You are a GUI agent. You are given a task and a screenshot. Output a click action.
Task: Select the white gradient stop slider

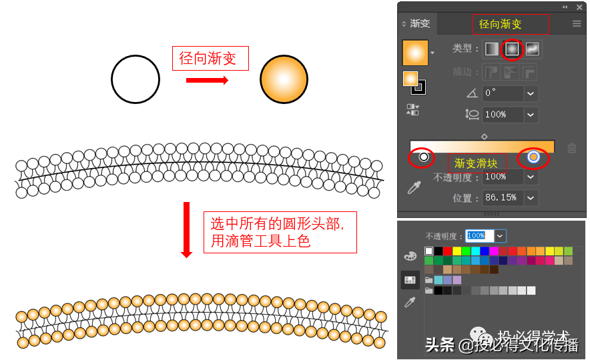424,157
